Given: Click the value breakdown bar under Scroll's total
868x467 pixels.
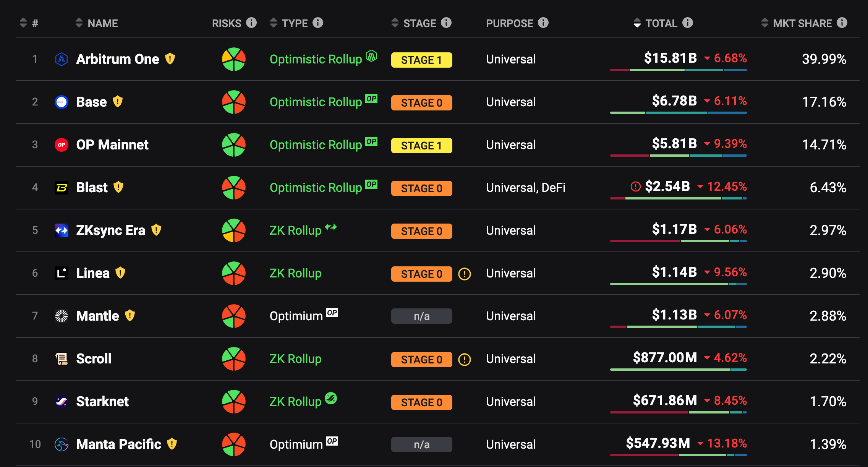Looking at the screenshot, I should [678, 370].
